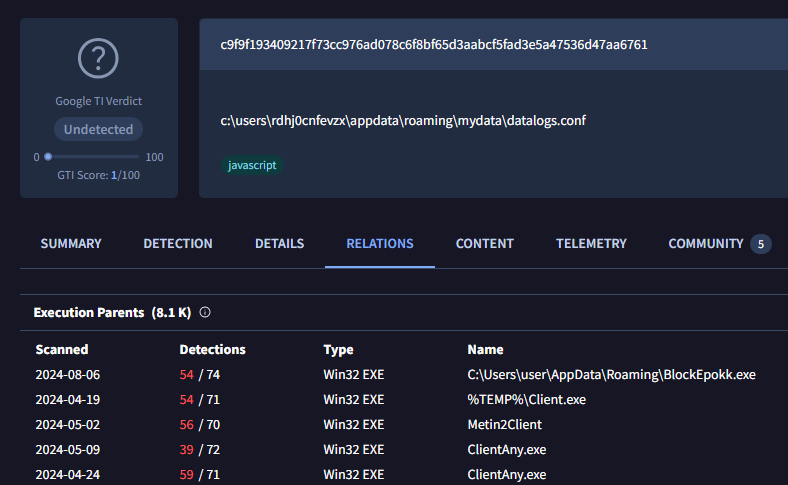Click the Execution Parents (8.1 K) heading

point(112,313)
